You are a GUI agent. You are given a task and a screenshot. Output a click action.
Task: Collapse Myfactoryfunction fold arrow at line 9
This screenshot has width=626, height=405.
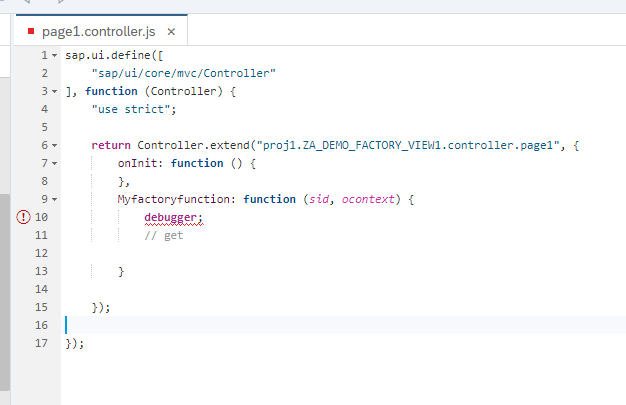coord(55,199)
